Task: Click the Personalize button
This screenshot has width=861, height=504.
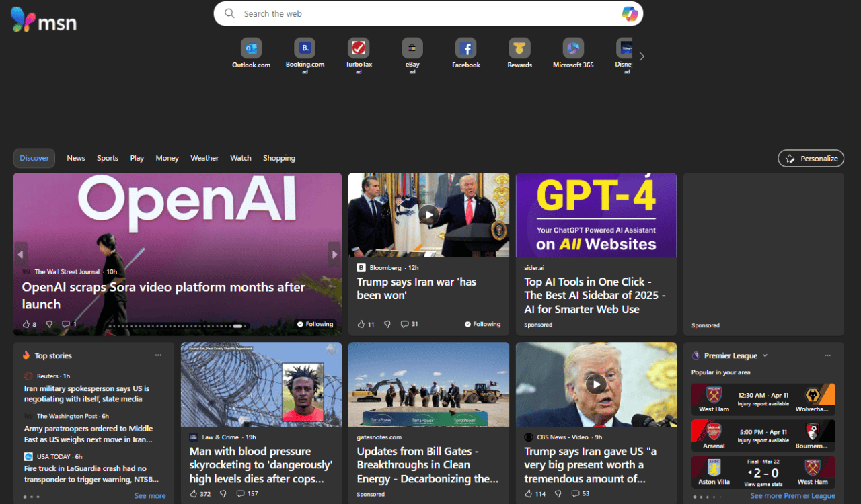Action: (811, 159)
